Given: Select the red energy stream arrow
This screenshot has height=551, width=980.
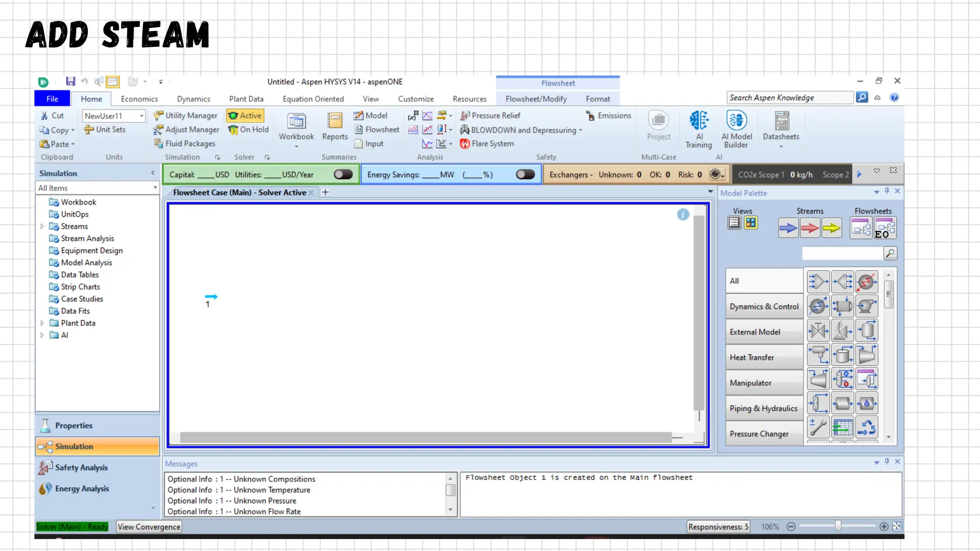Looking at the screenshot, I should pos(810,228).
